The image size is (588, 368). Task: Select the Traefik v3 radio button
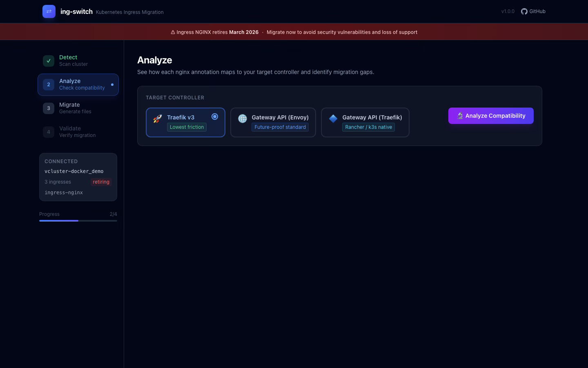pyautogui.click(x=215, y=117)
